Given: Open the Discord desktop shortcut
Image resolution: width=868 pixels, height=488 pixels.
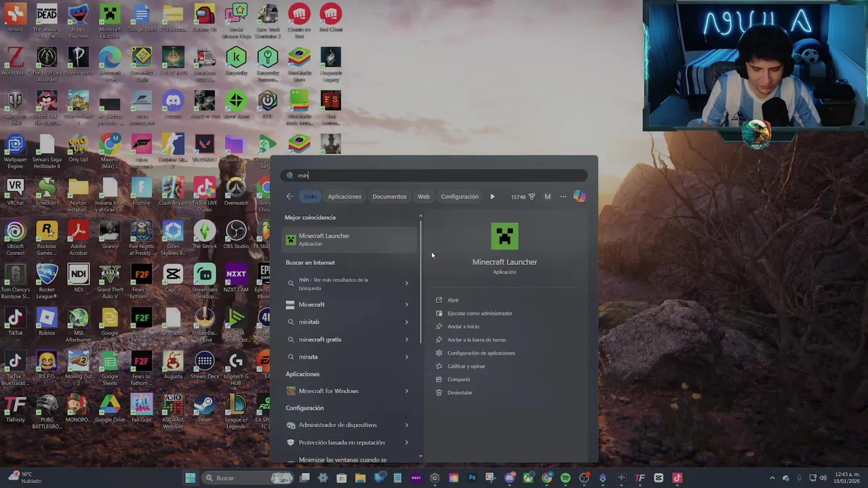Looking at the screenshot, I should (173, 105).
